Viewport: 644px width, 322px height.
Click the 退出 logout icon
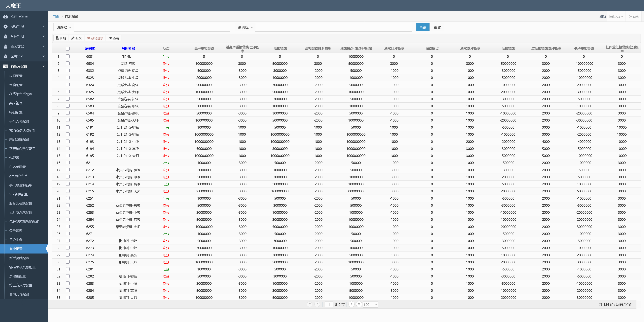click(630, 17)
